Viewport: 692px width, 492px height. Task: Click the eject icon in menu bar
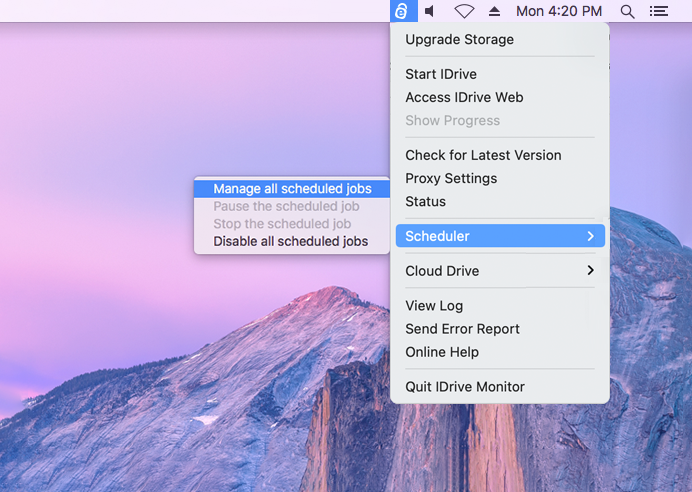coord(494,11)
